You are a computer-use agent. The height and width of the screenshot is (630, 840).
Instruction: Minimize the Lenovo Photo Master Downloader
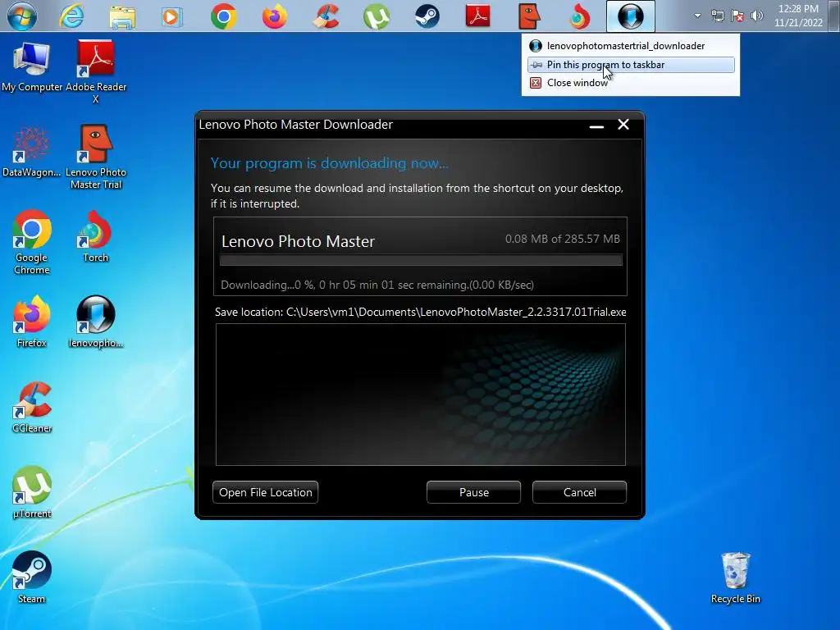(x=596, y=126)
